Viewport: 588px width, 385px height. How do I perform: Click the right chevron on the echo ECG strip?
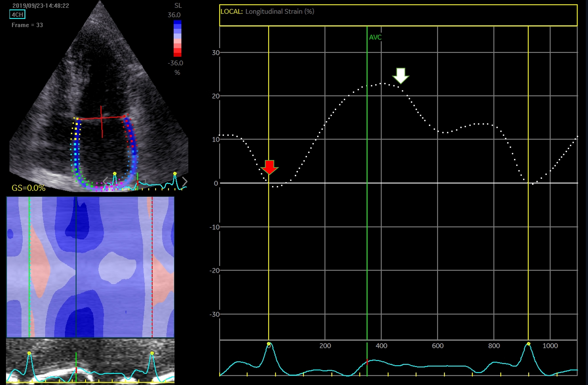[x=185, y=182]
